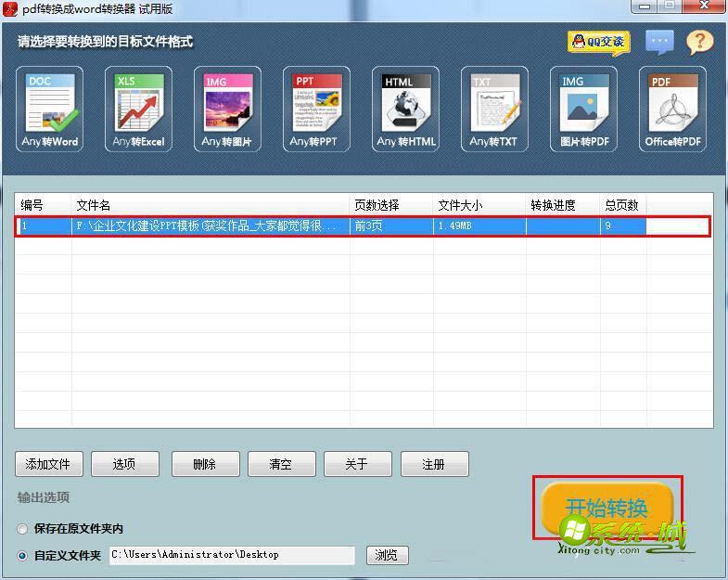728x580 pixels.
Task: Select the Any转PPT conversion icon
Action: point(316,109)
